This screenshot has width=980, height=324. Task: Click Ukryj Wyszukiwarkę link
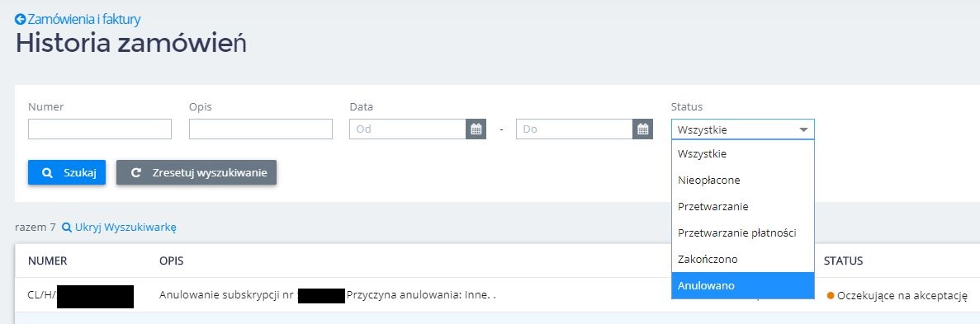125,228
